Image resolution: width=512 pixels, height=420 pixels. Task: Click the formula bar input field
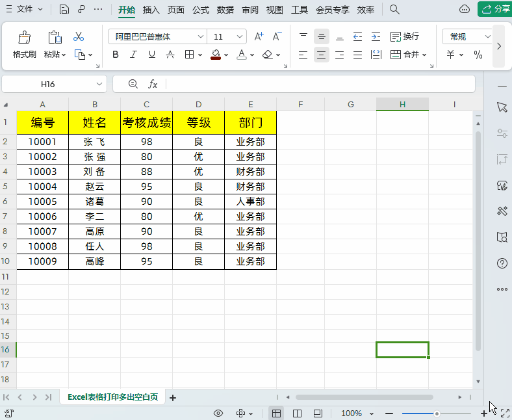click(x=320, y=85)
